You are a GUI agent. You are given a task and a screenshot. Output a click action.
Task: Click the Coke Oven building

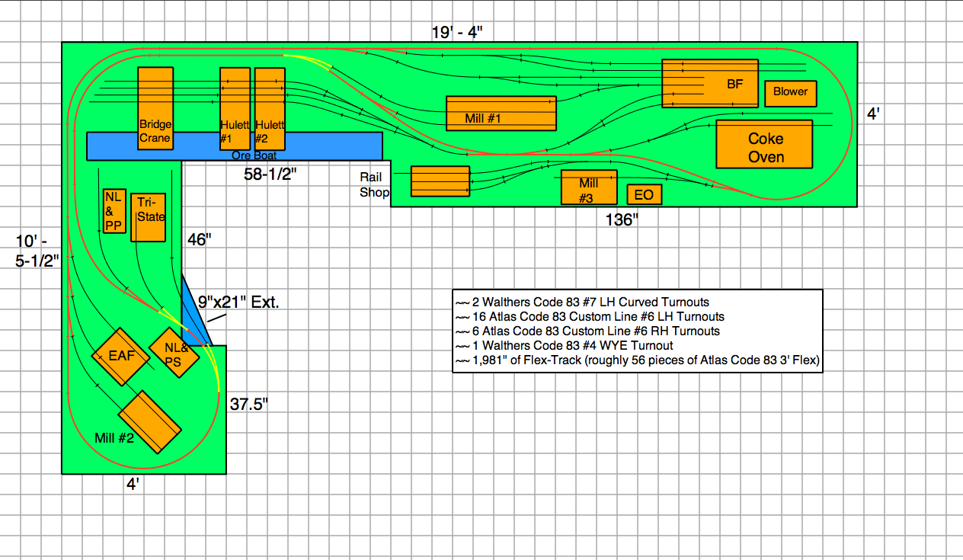tap(765, 144)
